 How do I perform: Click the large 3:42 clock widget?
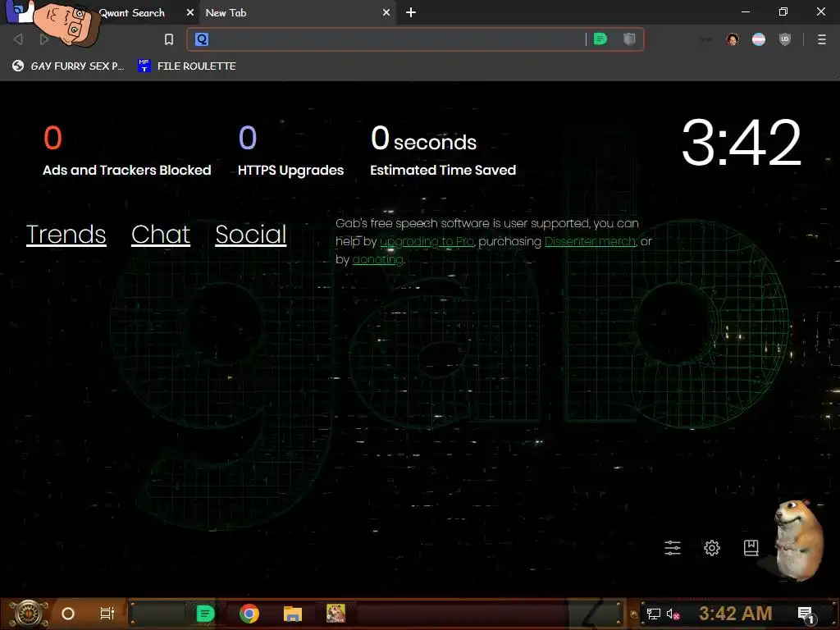pyautogui.click(x=742, y=143)
